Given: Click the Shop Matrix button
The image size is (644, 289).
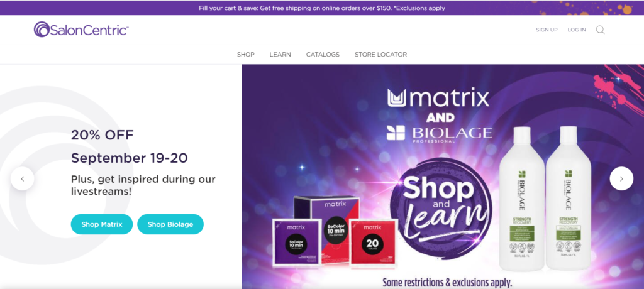Looking at the screenshot, I should (102, 224).
